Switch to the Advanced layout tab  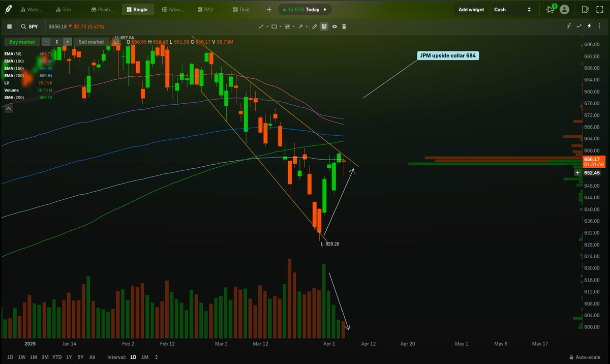click(x=172, y=9)
